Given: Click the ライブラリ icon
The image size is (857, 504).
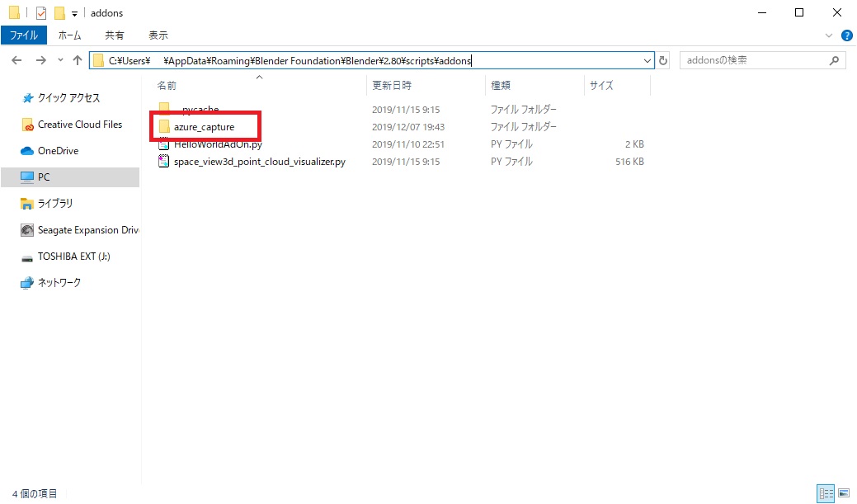Looking at the screenshot, I should (27, 204).
